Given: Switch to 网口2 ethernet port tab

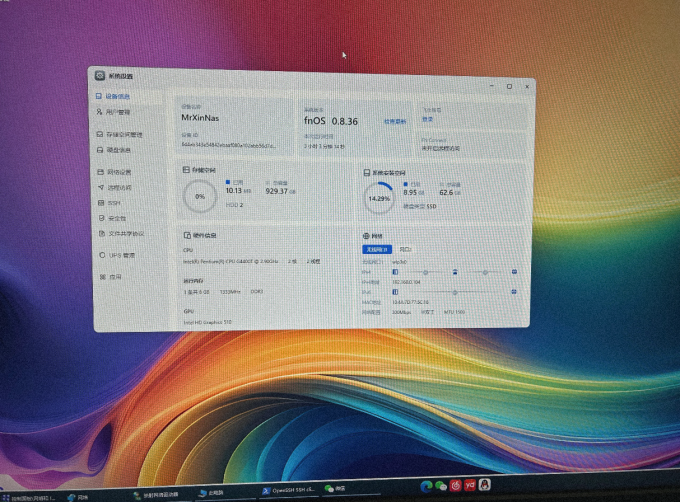Looking at the screenshot, I should point(405,249).
